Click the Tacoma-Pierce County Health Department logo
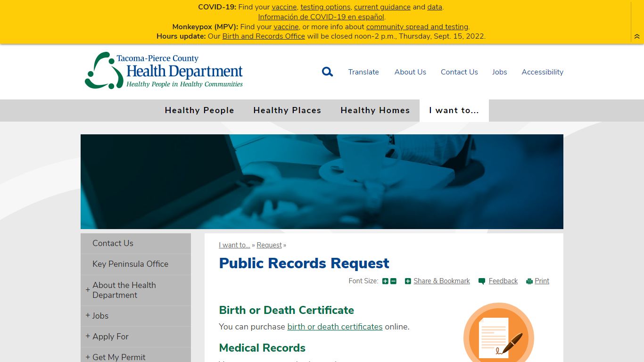This screenshot has height=362, width=644. pyautogui.click(x=164, y=71)
